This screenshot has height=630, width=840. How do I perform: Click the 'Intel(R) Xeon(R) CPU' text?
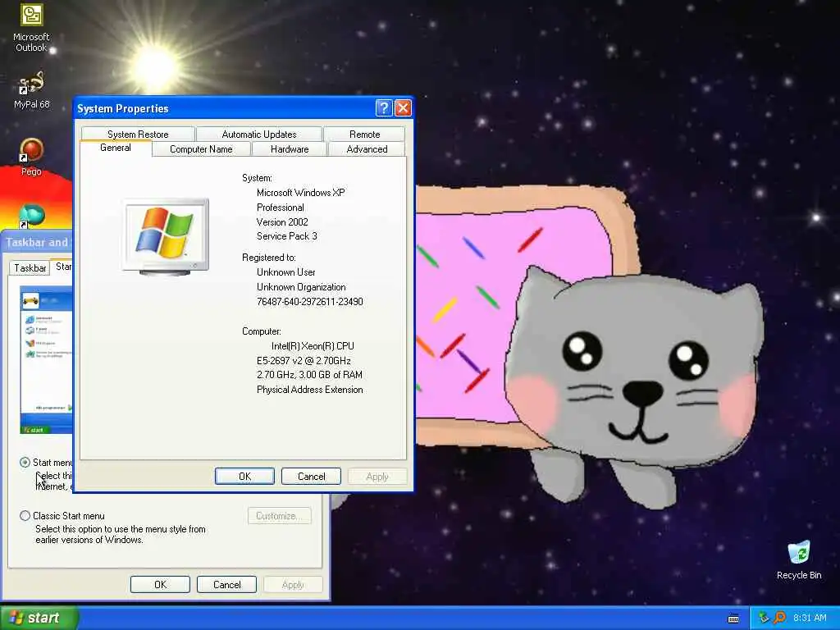pyautogui.click(x=313, y=346)
